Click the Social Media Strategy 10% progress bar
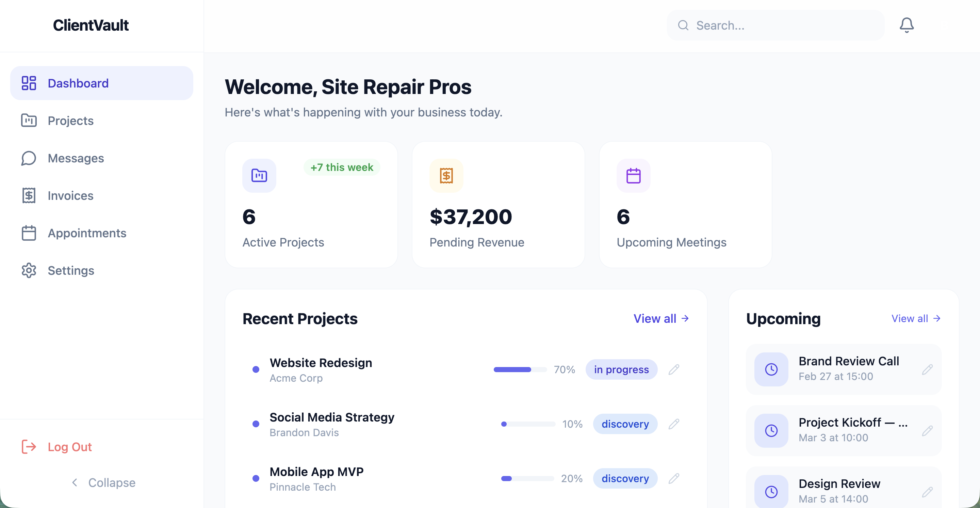Screen dimensions: 980x508 pos(528,424)
